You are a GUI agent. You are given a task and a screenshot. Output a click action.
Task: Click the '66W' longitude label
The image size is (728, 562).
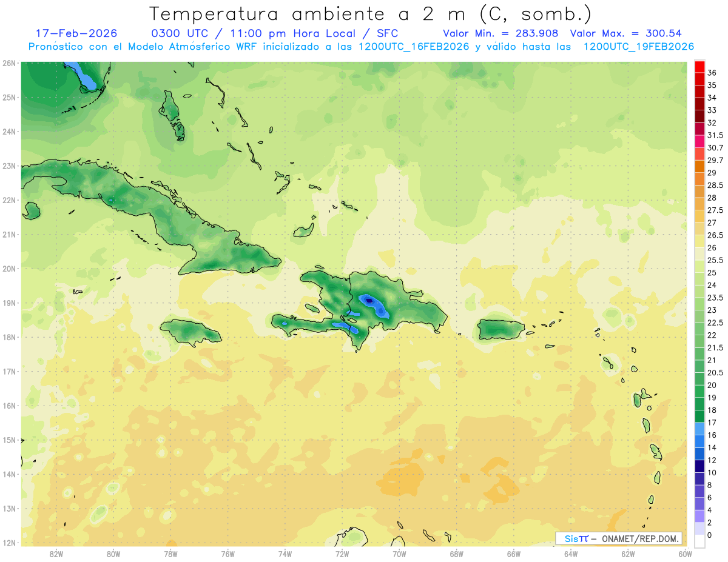pos(513,554)
